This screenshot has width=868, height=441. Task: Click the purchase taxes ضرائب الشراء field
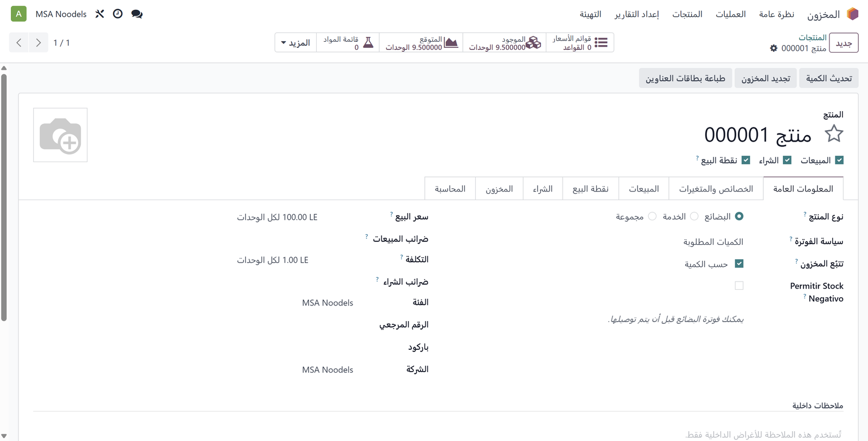coord(295,282)
